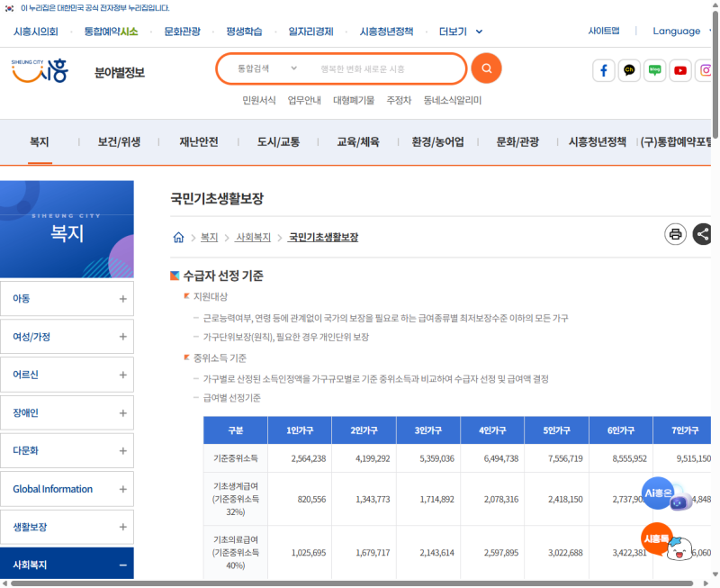Click the 업무안내 quick search keyword
The height and width of the screenshot is (588, 720).
304,100
